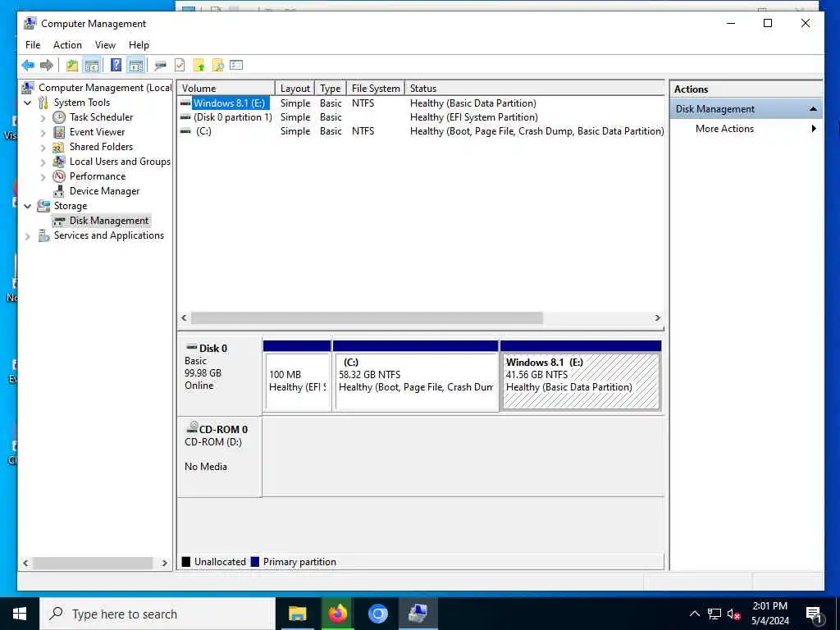Image resolution: width=840 pixels, height=630 pixels.
Task: Click the blue Back arrow in toolbar
Action: click(x=28, y=66)
